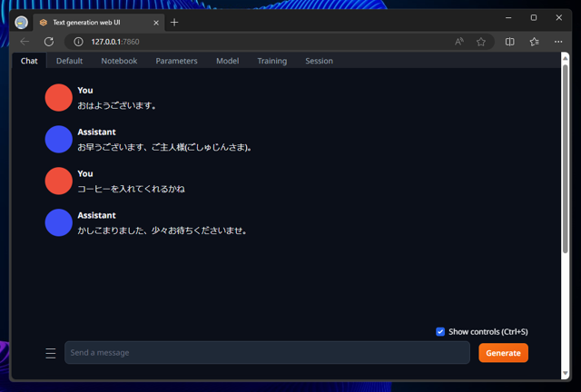This screenshot has width=581, height=392.
Task: Click the scrollbar down arrow
Action: (565, 373)
